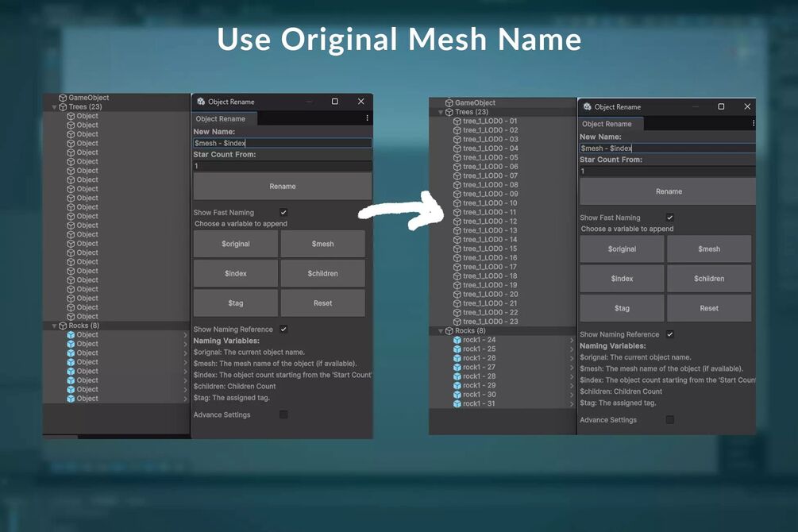Viewport: 798px width, 532px height.
Task: Append $tag variable in left window
Action: point(236,303)
